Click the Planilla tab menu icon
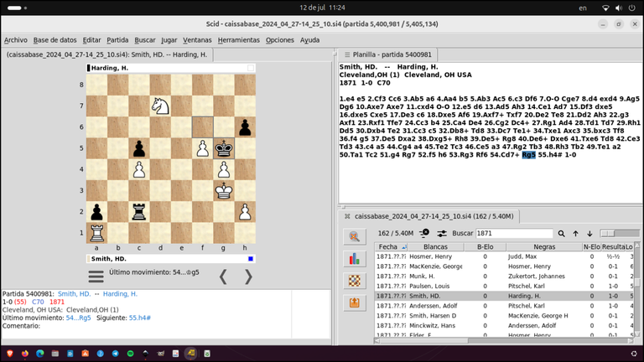644x362 pixels. pyautogui.click(x=347, y=54)
